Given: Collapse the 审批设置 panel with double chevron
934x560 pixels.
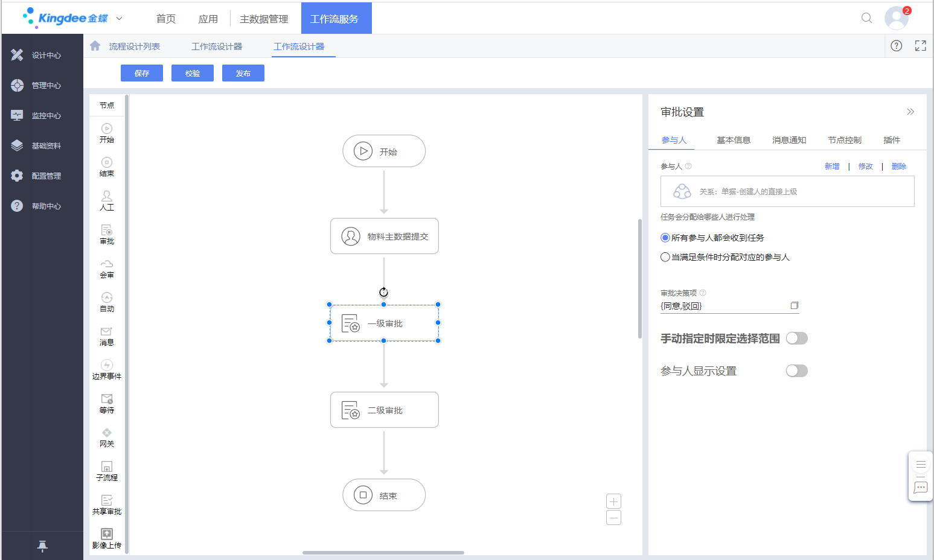Looking at the screenshot, I should click(x=910, y=112).
